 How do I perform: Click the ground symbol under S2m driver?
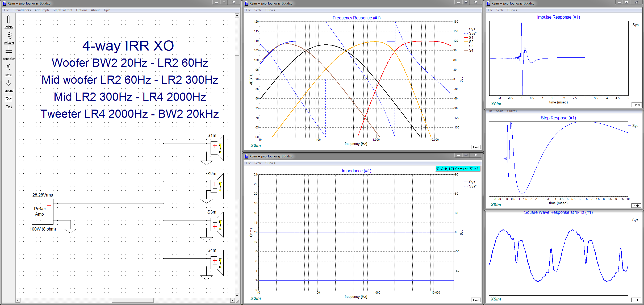tap(206, 201)
